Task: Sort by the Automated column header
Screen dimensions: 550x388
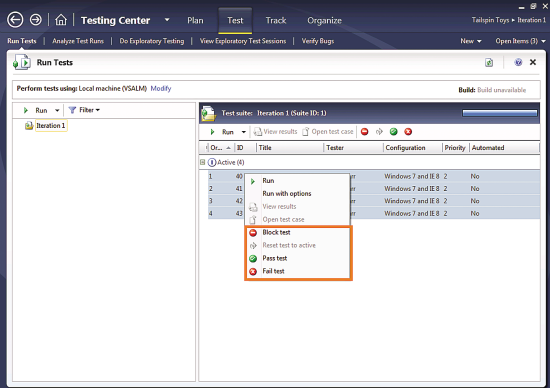Action: click(x=504, y=148)
